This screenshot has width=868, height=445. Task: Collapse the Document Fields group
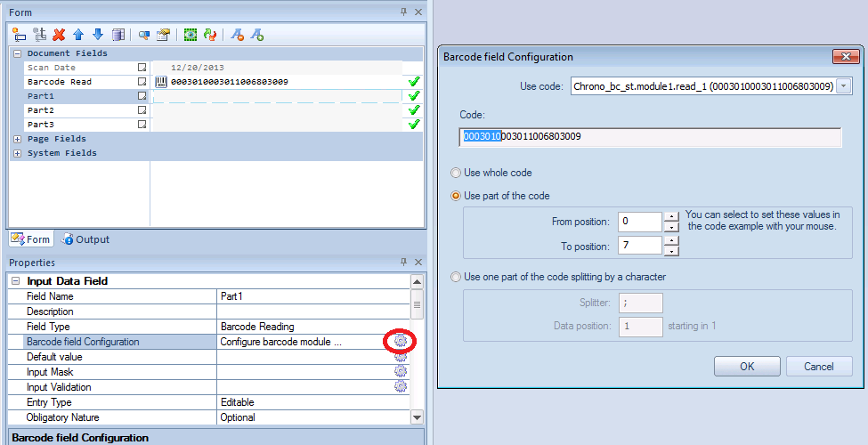[x=18, y=53]
